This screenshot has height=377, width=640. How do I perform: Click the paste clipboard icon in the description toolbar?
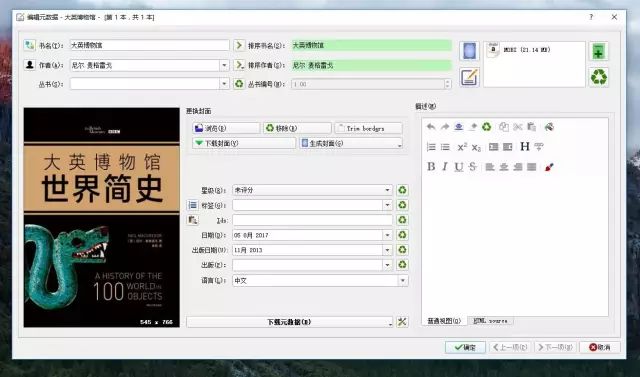(x=531, y=127)
